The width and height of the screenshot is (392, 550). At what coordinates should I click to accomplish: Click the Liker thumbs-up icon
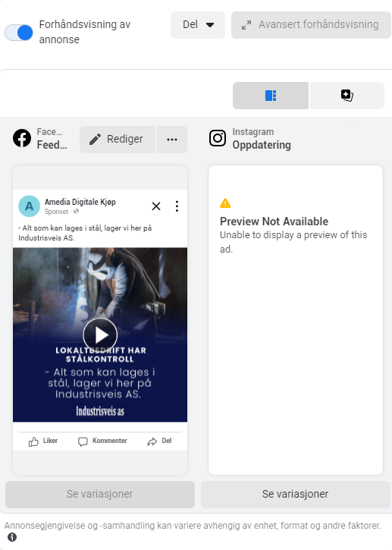pos(33,442)
